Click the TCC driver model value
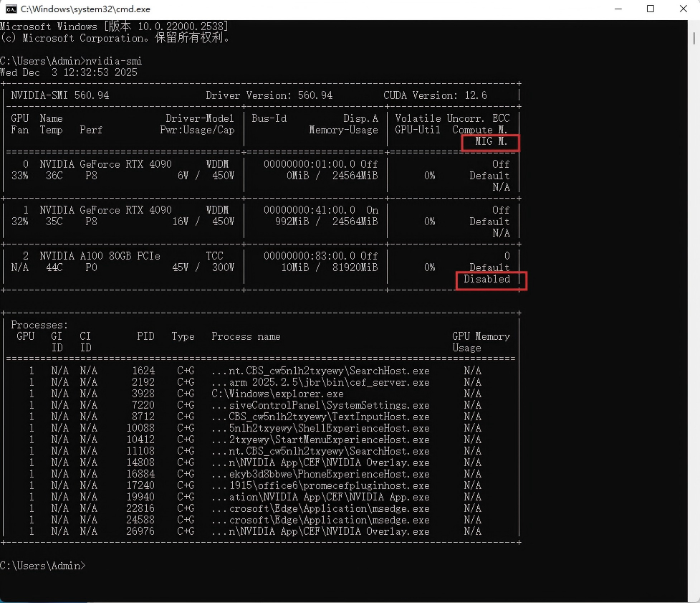 point(215,256)
